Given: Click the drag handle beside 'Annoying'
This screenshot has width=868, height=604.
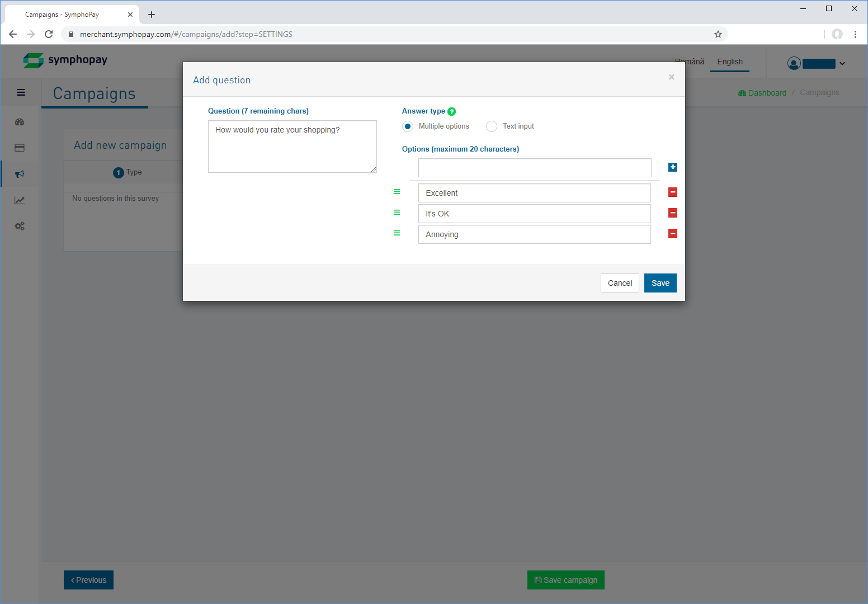Looking at the screenshot, I should point(397,233).
